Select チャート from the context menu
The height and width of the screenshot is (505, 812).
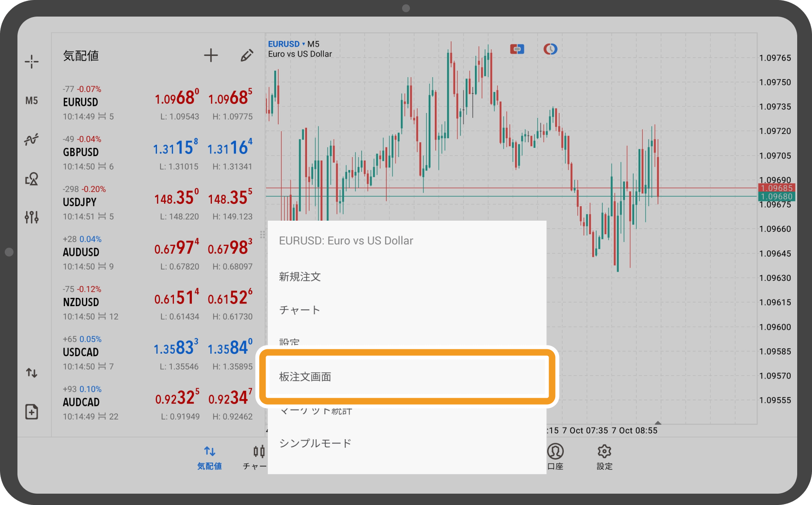[300, 310]
